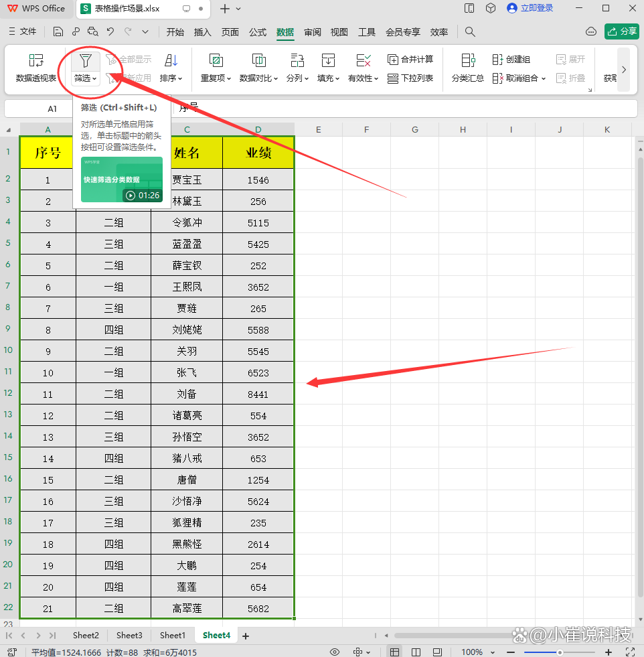Click the Validity (有效性) icon

point(363,61)
